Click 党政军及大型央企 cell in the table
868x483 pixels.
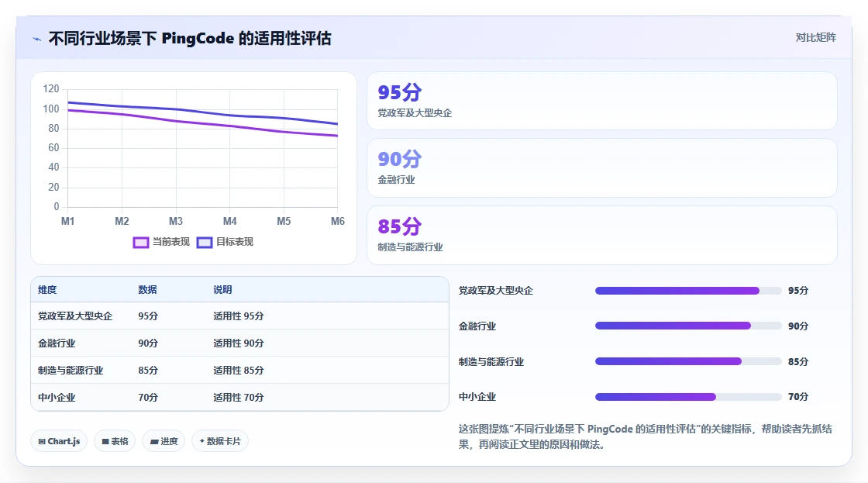click(74, 316)
